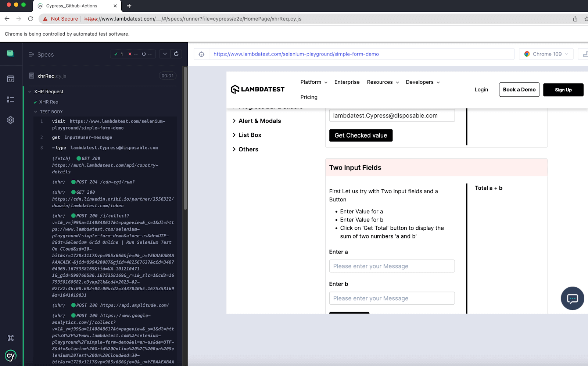
Task: Collapse the TEST BODY section
Action: pyautogui.click(x=36, y=112)
